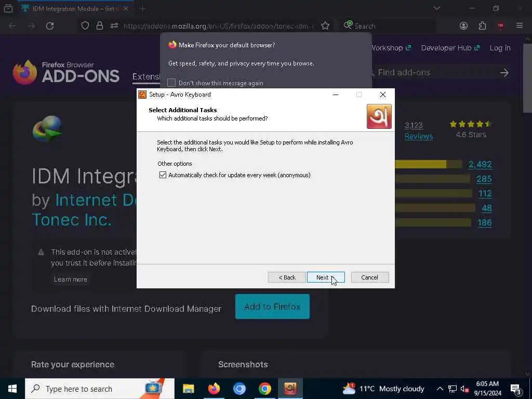Close the IDM Integration Module tab
532x399 pixels.
[126, 8]
